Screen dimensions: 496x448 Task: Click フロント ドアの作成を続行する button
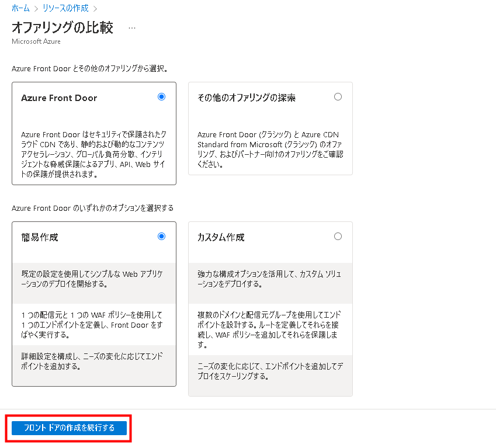point(69,428)
